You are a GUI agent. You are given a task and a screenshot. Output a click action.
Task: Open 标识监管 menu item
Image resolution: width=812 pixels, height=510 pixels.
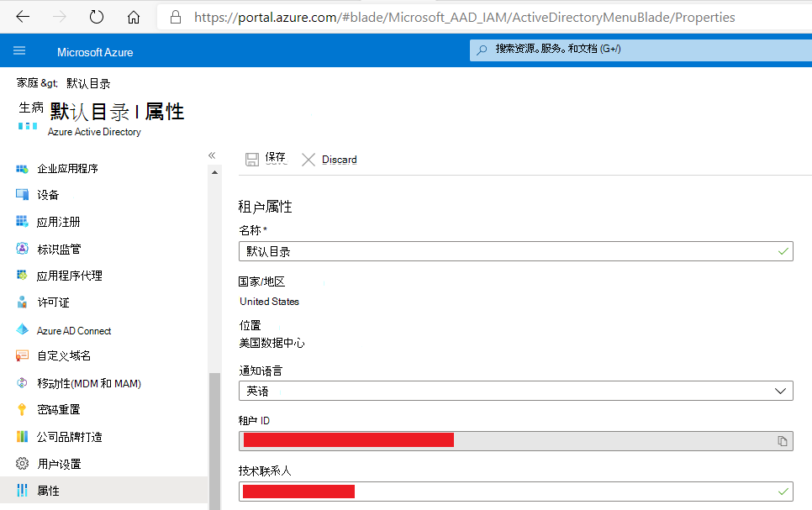pyautogui.click(x=59, y=250)
